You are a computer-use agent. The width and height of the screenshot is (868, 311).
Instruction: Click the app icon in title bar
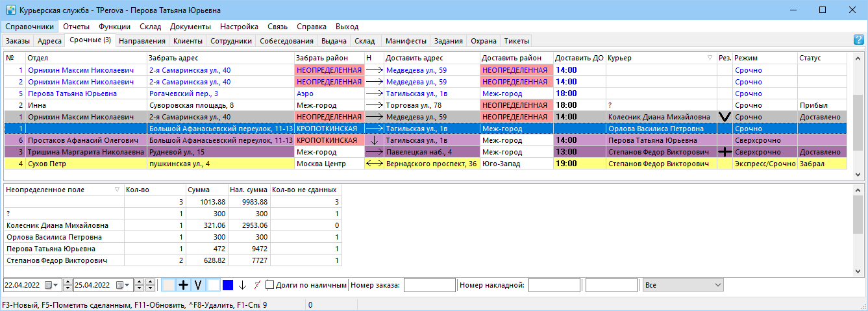tap(10, 10)
